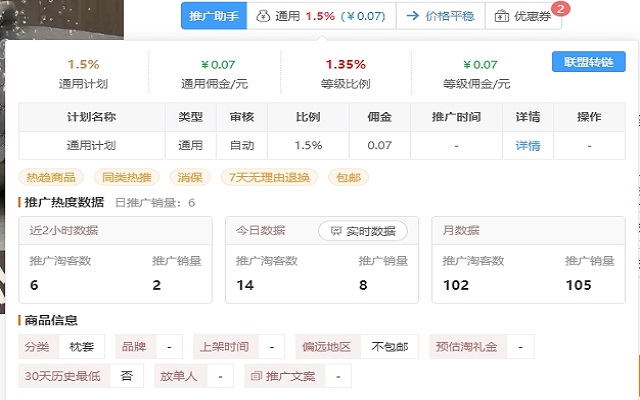Screen dimensions: 640x400
Task: Click the 品牌 label
Action: tap(134, 347)
